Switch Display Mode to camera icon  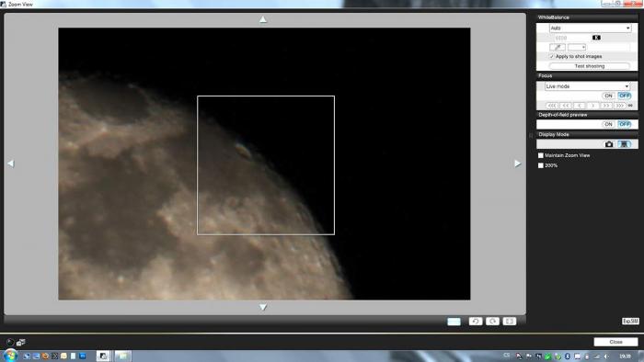tap(609, 144)
